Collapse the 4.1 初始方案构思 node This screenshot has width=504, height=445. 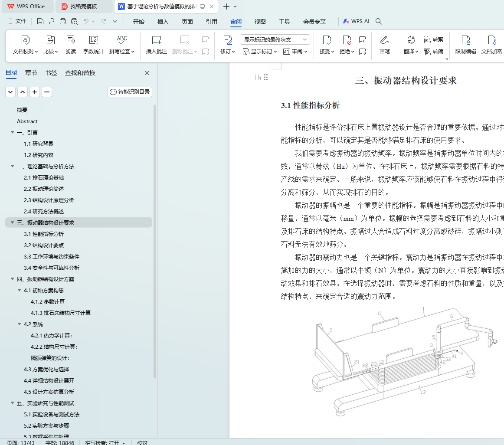19,290
